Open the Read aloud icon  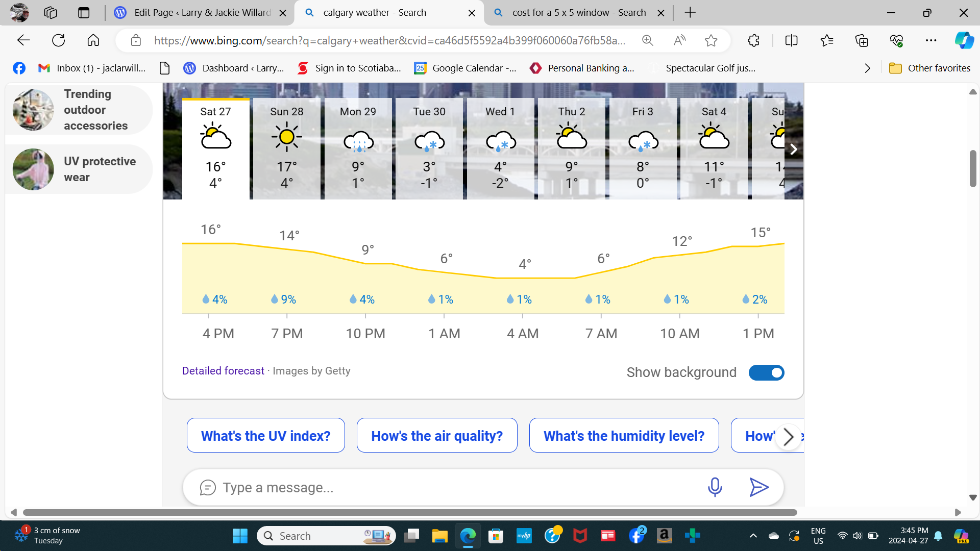click(679, 40)
